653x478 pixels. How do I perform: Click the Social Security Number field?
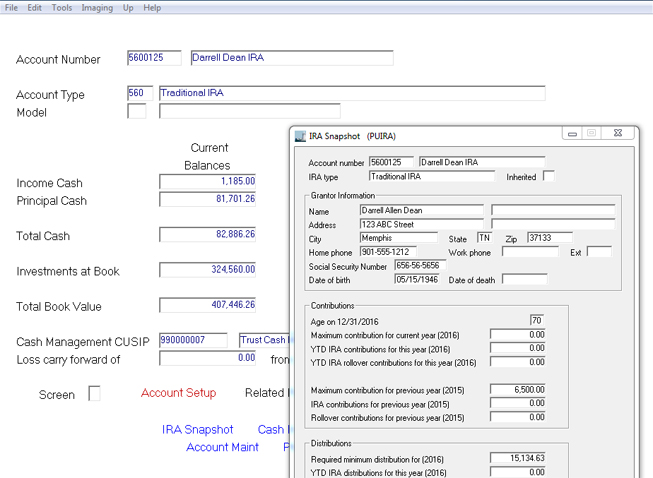click(421, 265)
